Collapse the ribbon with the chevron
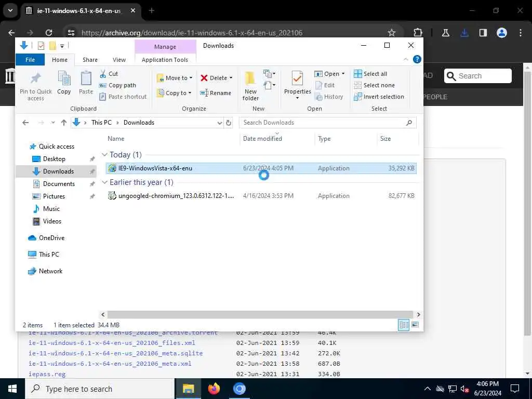The height and width of the screenshot is (399, 532). [x=406, y=59]
